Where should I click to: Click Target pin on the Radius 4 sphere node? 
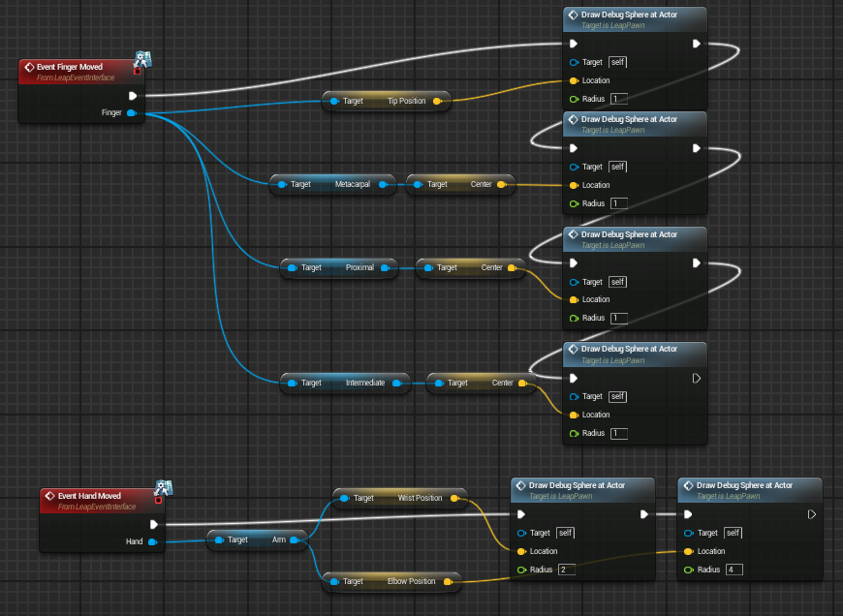tap(688, 534)
